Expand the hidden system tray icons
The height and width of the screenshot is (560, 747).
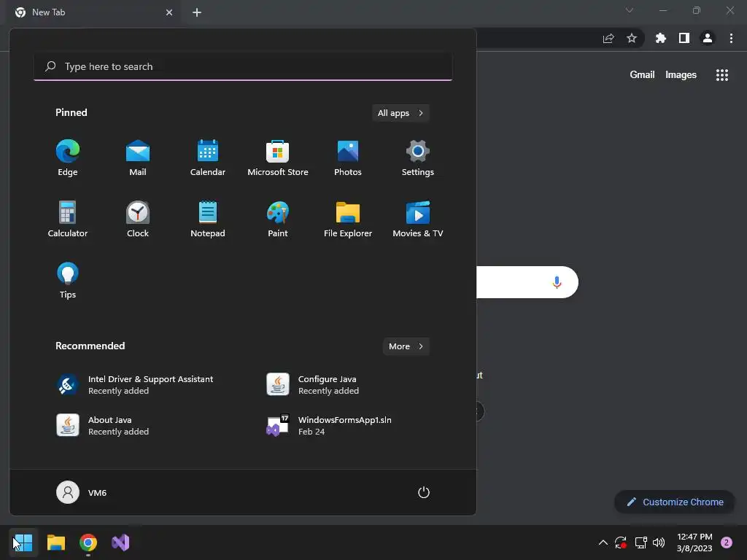point(603,542)
